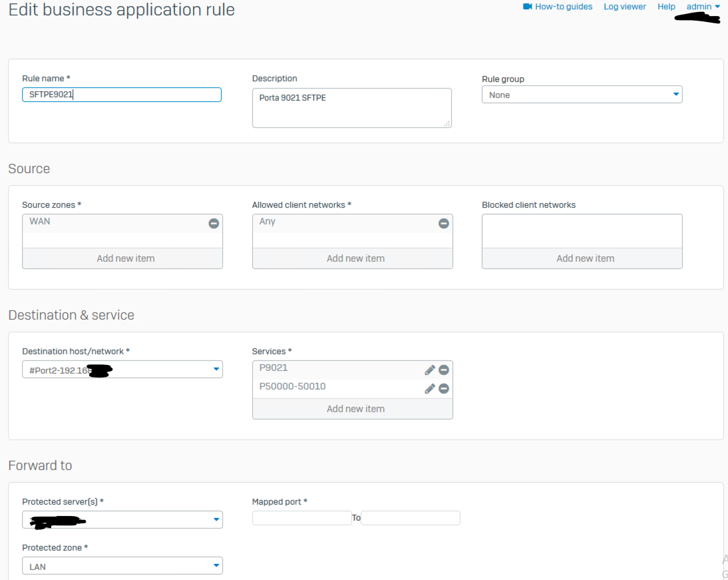Expand the Destination host/network dropdown

[x=122, y=370]
